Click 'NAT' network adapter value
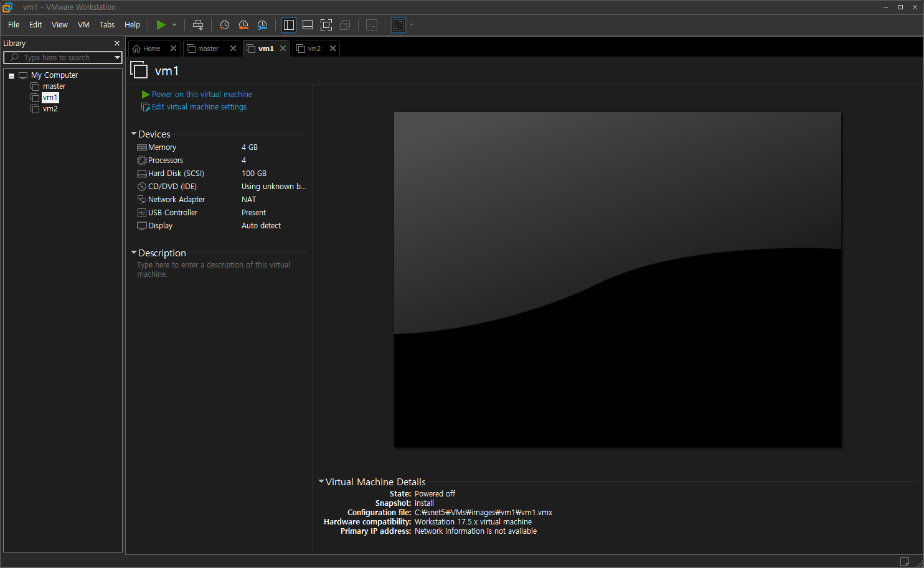This screenshot has height=568, width=924. pyautogui.click(x=249, y=200)
